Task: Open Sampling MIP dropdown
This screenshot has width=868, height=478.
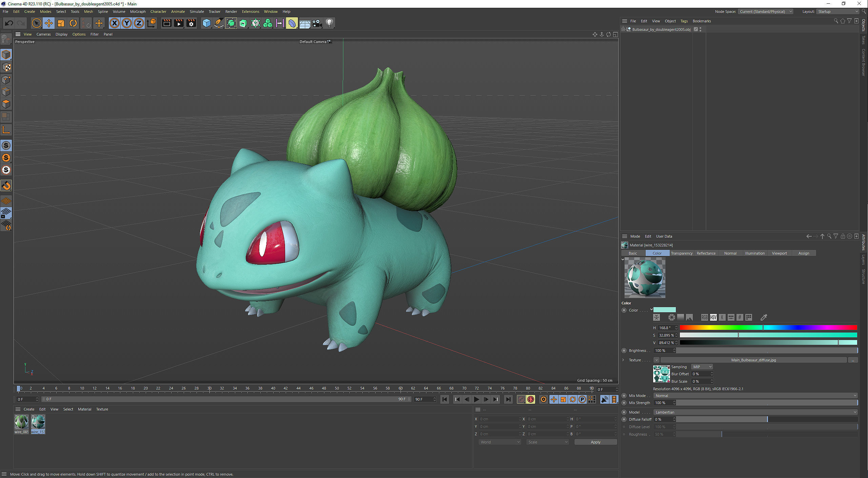Action: (x=702, y=367)
